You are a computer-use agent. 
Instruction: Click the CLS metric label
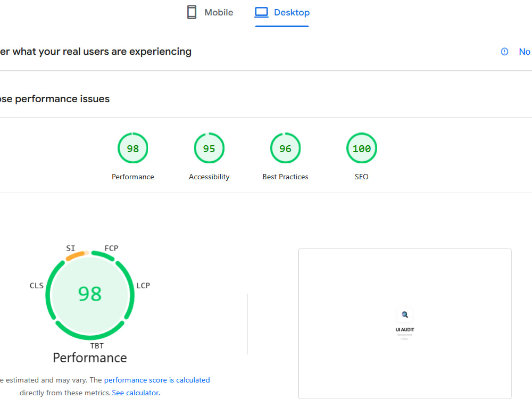pos(36,285)
